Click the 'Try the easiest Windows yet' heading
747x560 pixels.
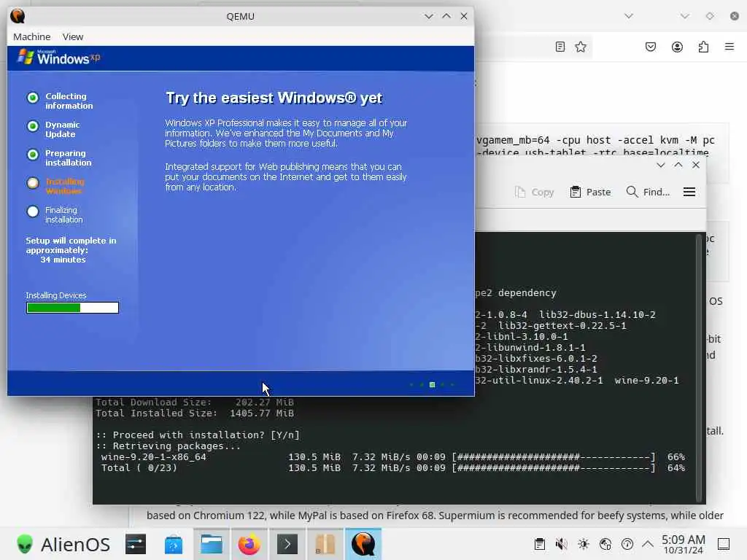pyautogui.click(x=274, y=98)
